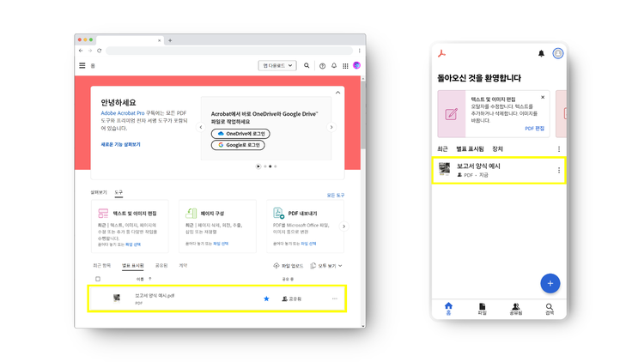This screenshot has height=362, width=644.
Task: Open 모두 보기 dropdown
Action: (x=326, y=266)
